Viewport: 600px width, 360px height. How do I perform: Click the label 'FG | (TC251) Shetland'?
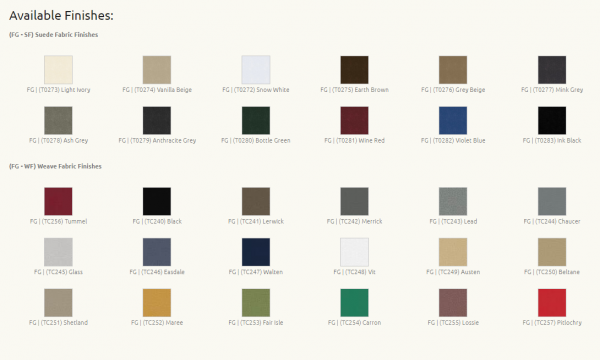point(58,323)
